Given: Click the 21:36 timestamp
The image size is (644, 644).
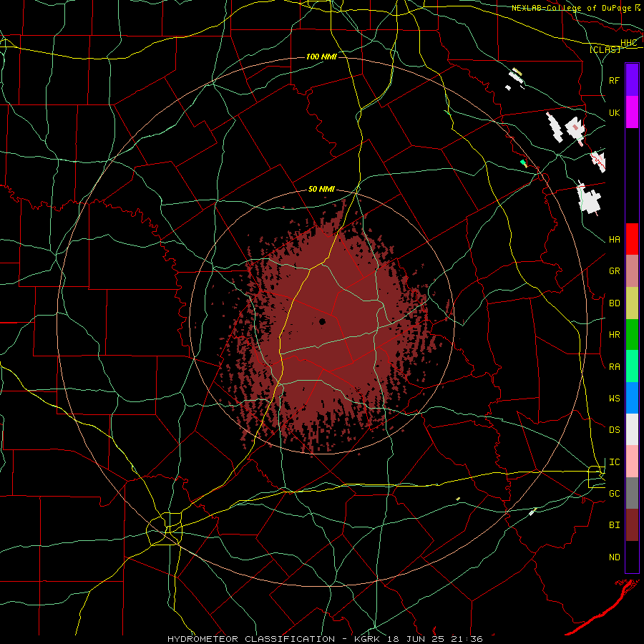Looking at the screenshot, I should (x=466, y=639).
